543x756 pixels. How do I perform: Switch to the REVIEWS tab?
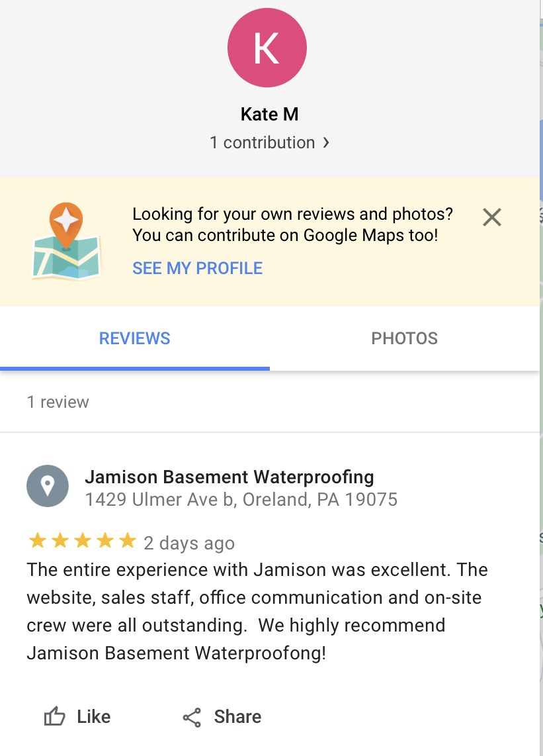point(134,338)
